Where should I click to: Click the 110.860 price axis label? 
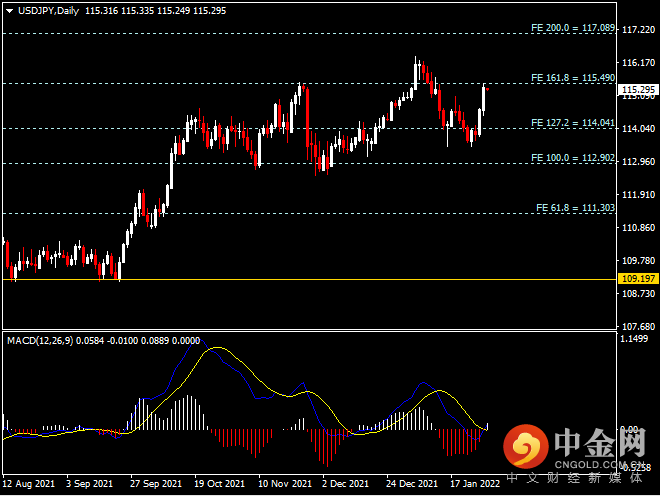(639, 228)
